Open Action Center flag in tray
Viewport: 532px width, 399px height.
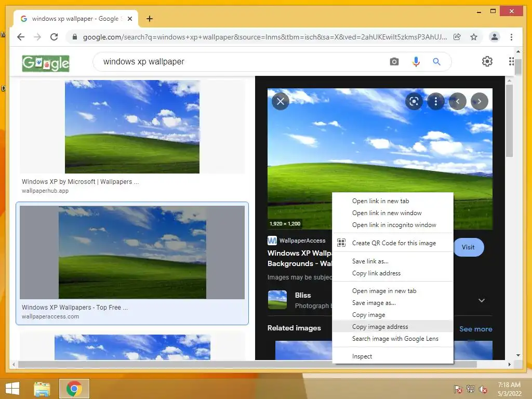tap(458, 389)
